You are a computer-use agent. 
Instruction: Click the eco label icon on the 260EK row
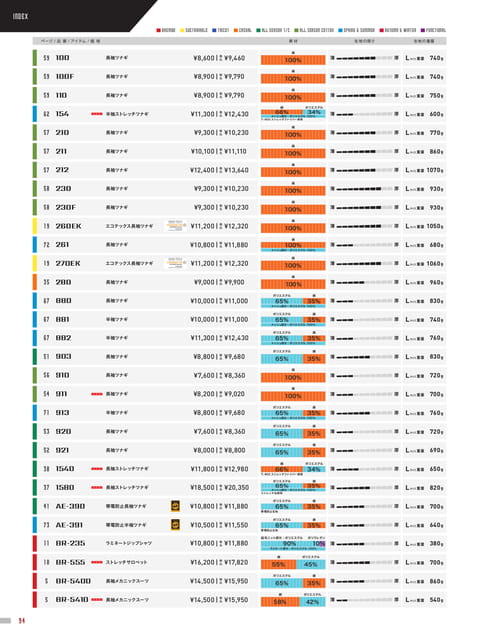pos(176,226)
